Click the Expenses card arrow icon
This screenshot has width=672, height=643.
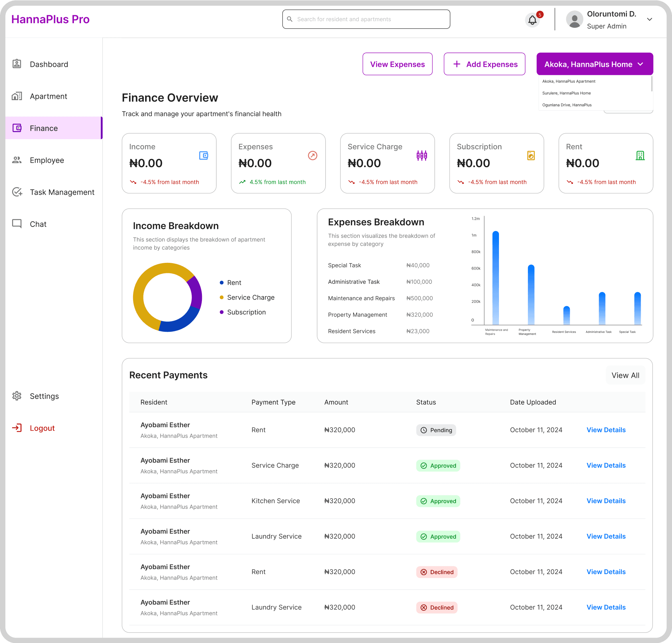tap(312, 156)
